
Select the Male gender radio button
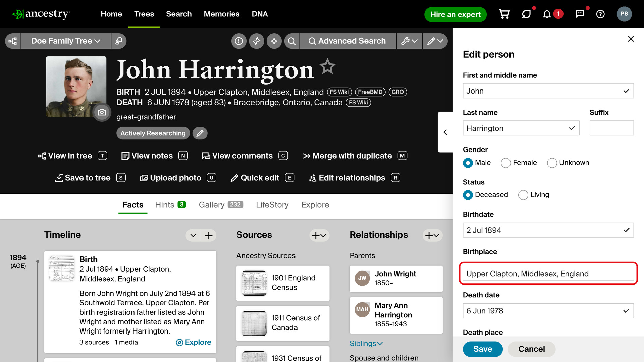coord(468,163)
